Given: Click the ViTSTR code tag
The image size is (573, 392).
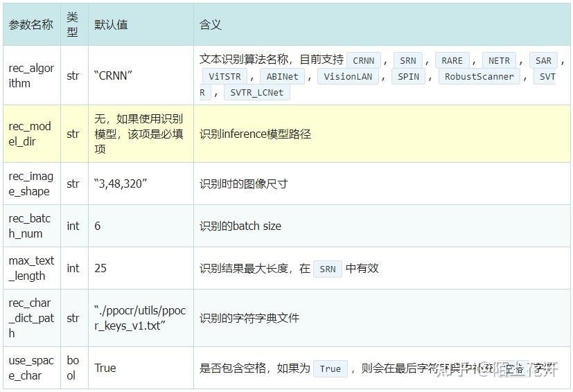Looking at the screenshot, I should [224, 76].
